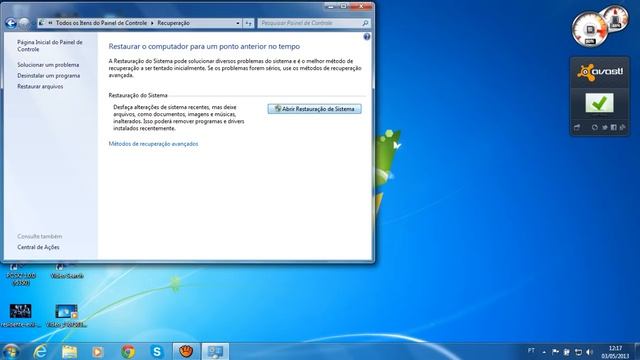Click the avast! logo on gadget
The height and width of the screenshot is (360, 640).
[600, 73]
